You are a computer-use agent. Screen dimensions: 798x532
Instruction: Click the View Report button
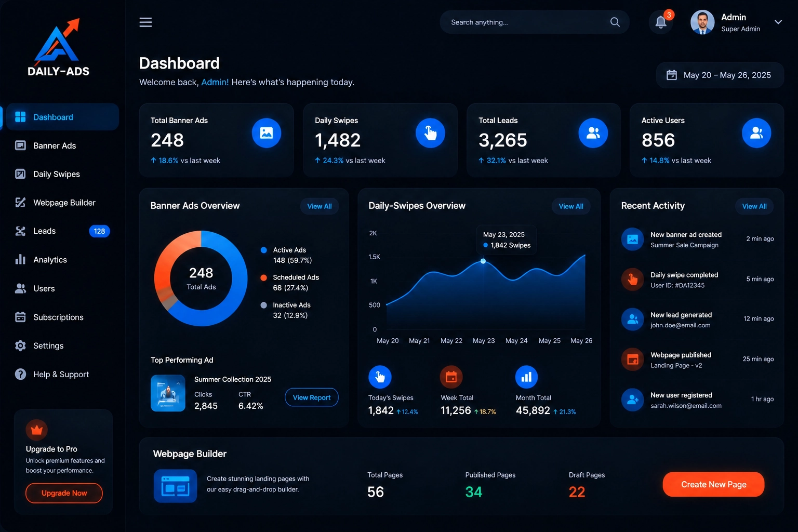[x=312, y=397]
